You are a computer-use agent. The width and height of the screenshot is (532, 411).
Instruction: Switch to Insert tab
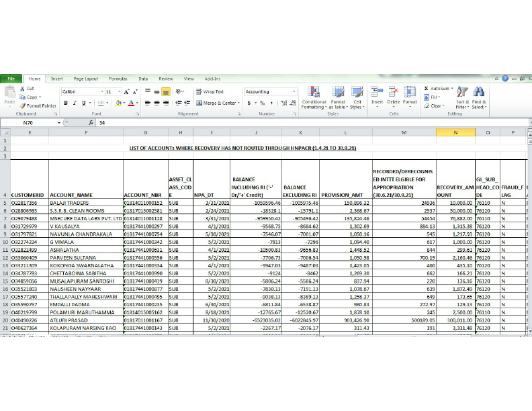point(57,79)
